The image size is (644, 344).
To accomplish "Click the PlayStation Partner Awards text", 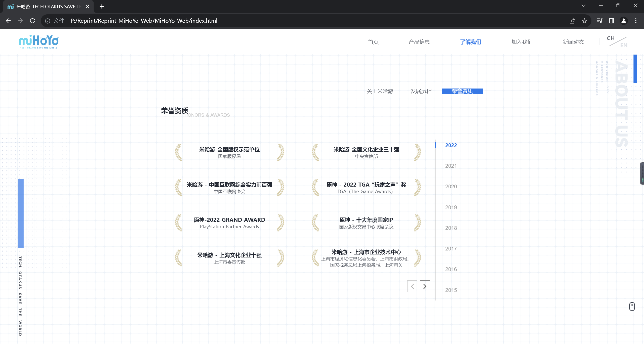I will click(229, 227).
